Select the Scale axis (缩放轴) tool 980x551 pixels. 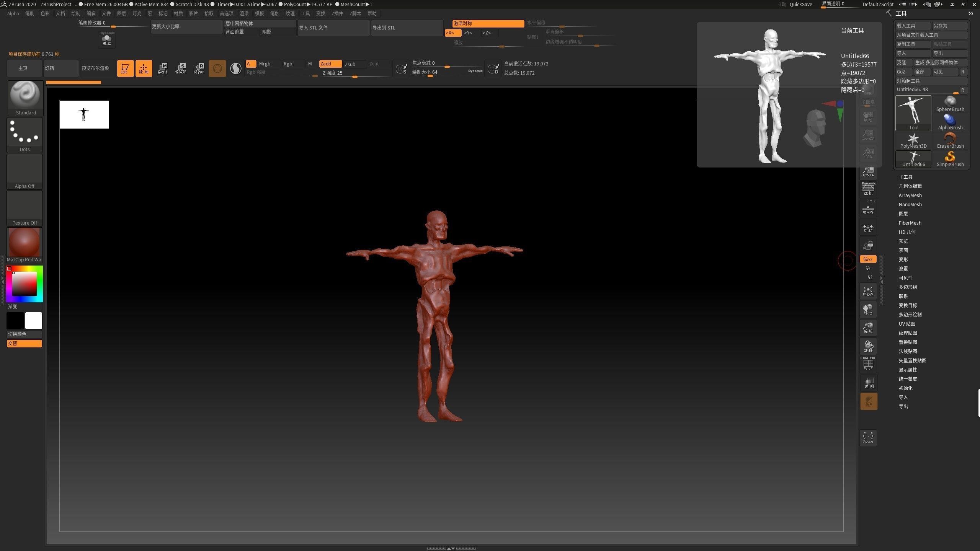(x=181, y=68)
